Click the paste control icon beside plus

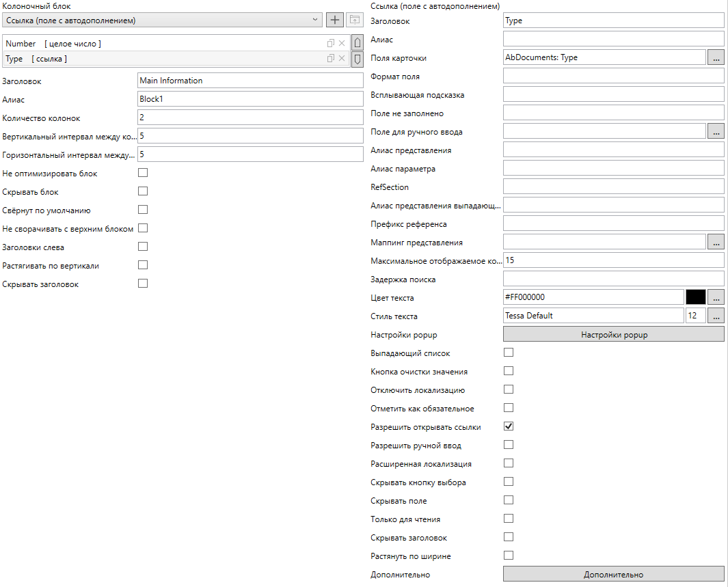click(x=354, y=20)
